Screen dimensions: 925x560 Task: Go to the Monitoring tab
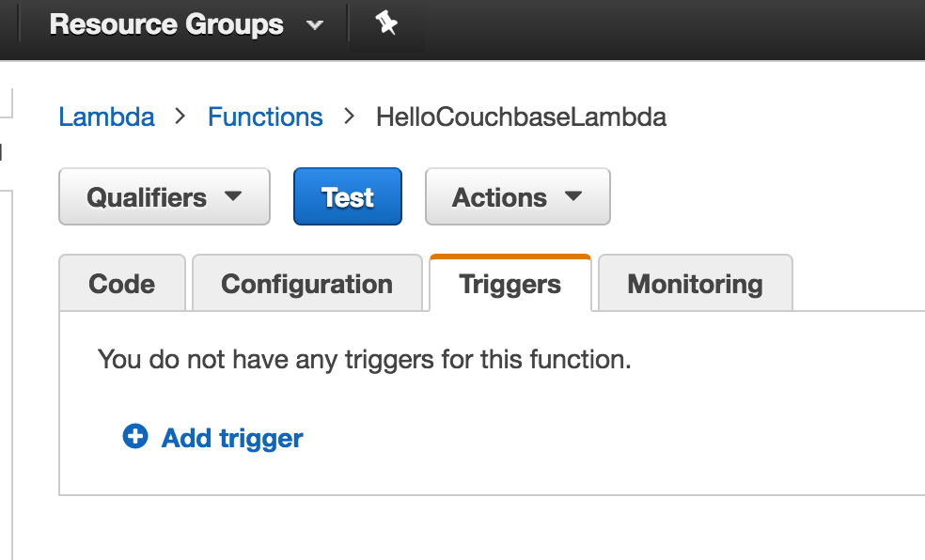[695, 284]
